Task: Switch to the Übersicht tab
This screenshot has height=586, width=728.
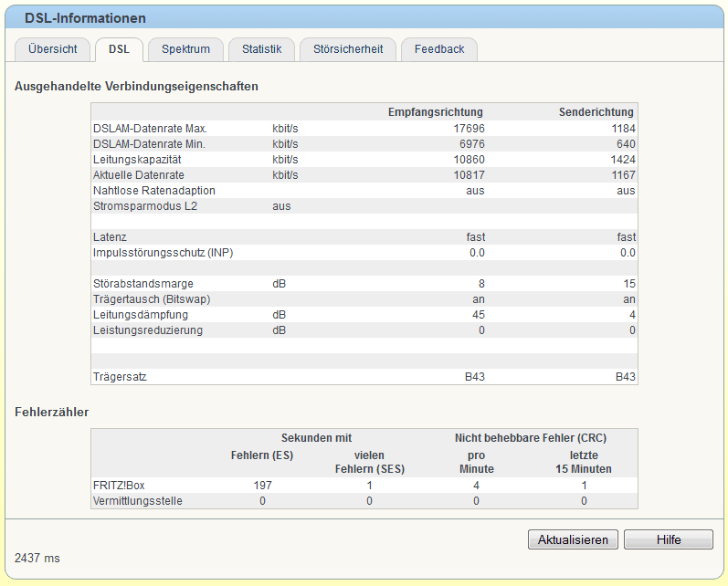Action: (x=52, y=49)
